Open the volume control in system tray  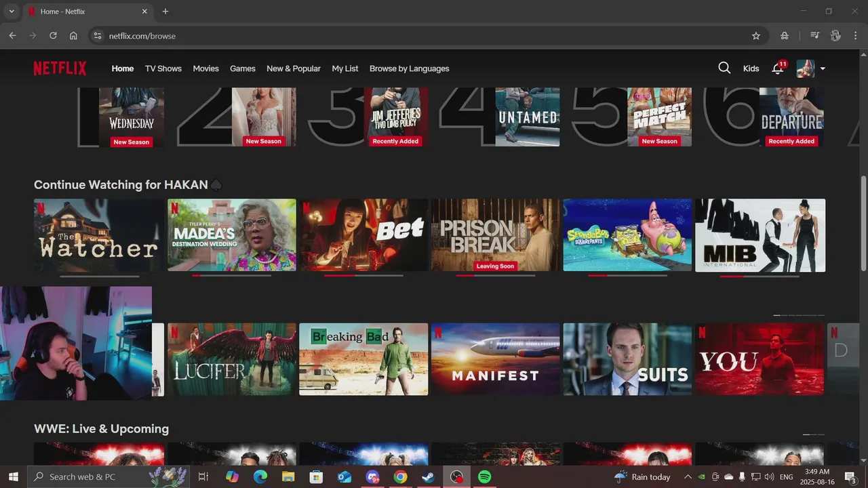click(x=769, y=476)
